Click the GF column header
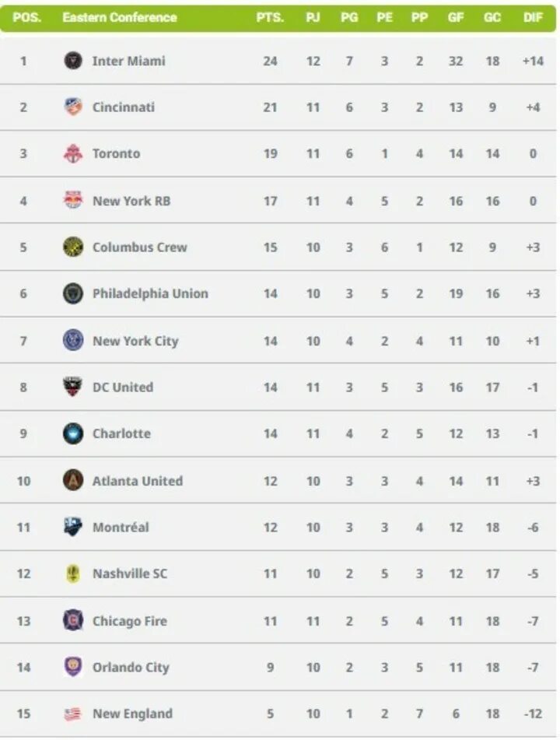The width and height of the screenshot is (560, 740). (x=456, y=17)
